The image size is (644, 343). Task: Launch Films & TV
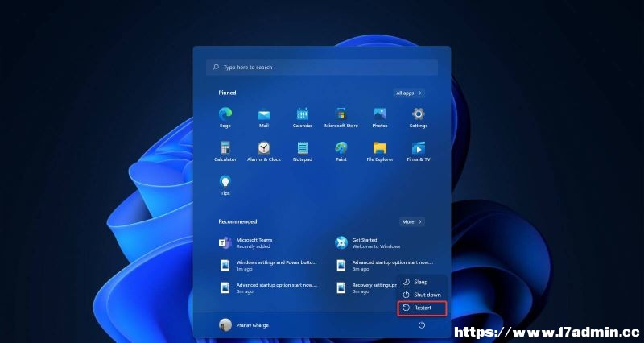(x=418, y=151)
